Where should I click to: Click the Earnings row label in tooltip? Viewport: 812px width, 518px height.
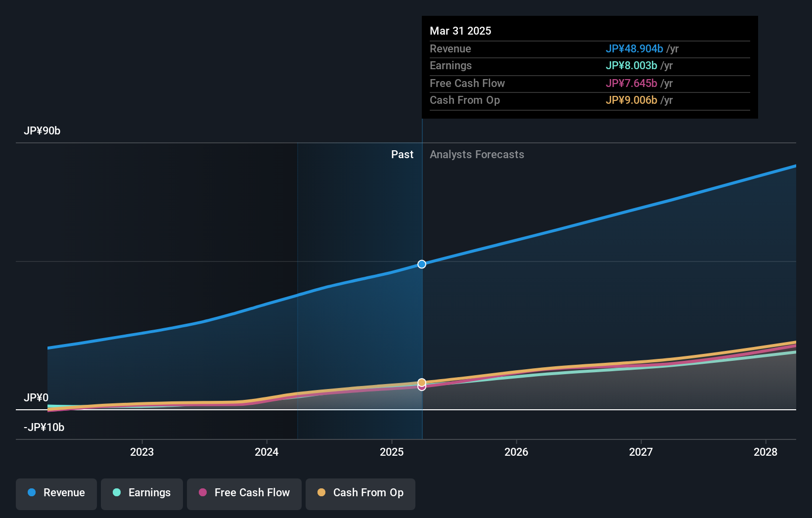pos(451,66)
